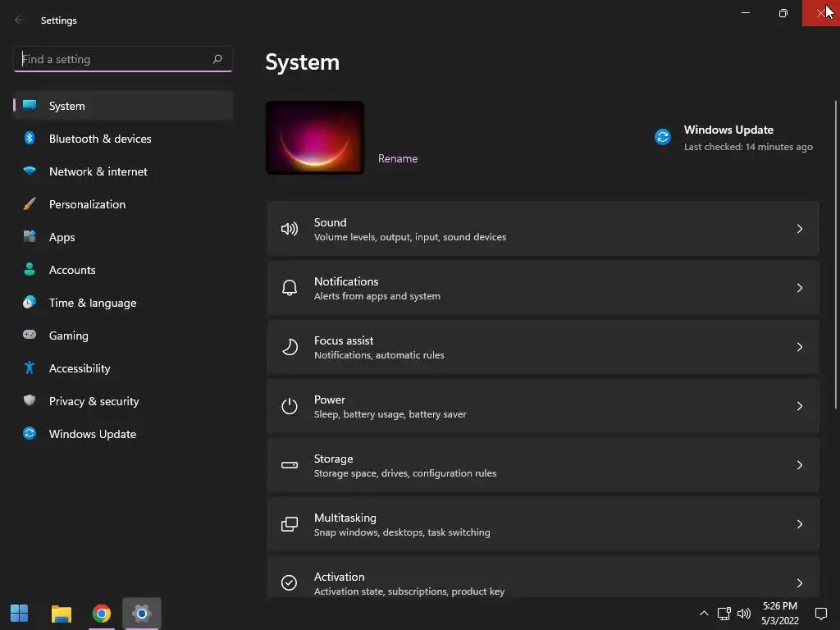The height and width of the screenshot is (630, 840).
Task: Open the Multitasking row chevron
Action: 799,524
